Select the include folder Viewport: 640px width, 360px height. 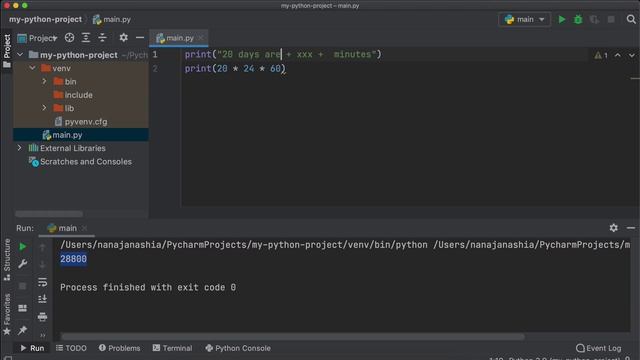73,95
